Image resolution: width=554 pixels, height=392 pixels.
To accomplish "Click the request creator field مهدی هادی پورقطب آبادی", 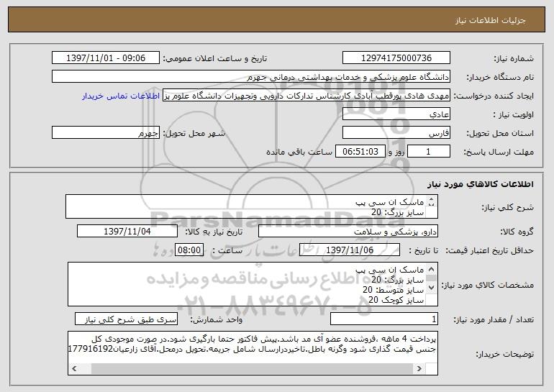I will tap(306, 96).
